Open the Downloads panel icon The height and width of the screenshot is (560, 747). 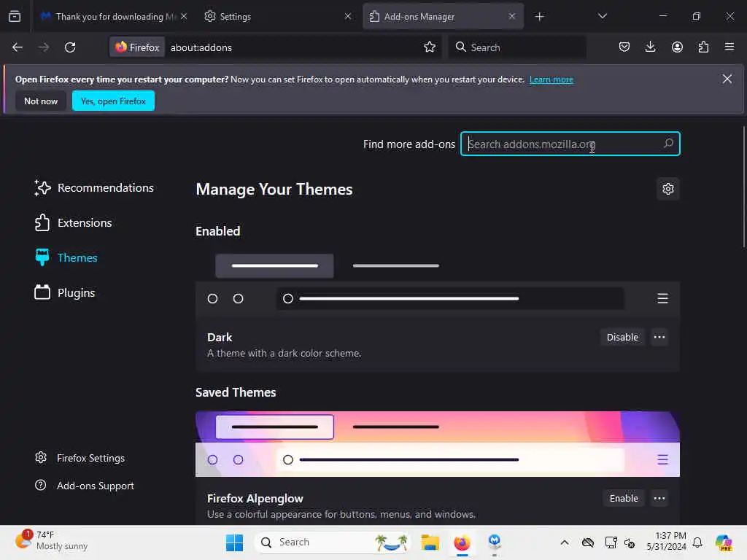[x=650, y=47]
